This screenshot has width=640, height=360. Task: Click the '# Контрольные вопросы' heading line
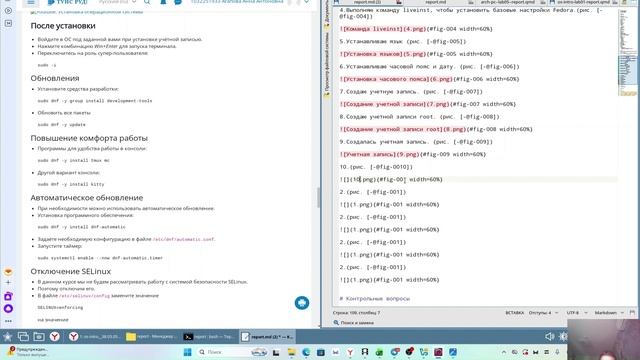point(374,299)
